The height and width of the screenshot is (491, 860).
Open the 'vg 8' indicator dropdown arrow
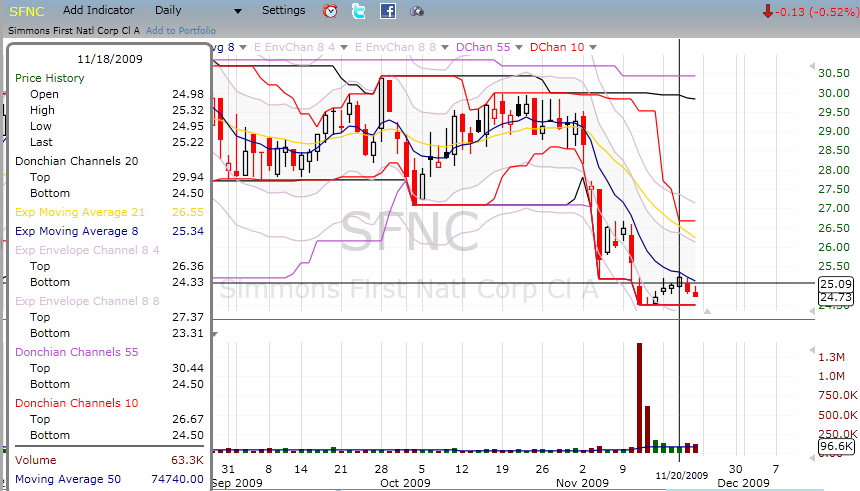[x=243, y=48]
